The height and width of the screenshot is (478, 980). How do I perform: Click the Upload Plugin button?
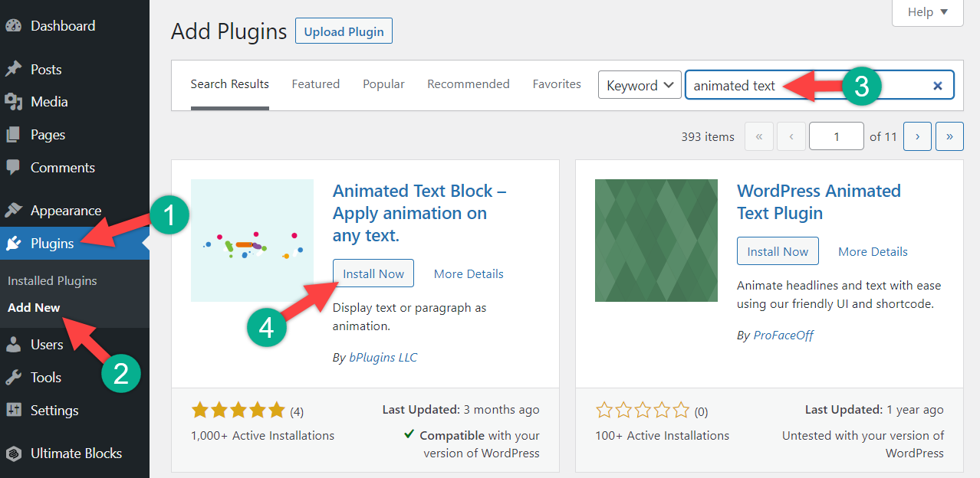coord(344,32)
